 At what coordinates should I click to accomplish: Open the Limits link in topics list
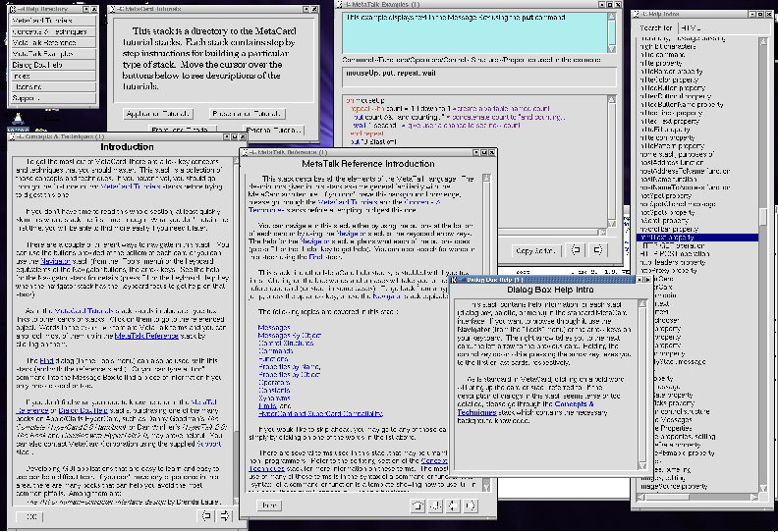[267, 406]
